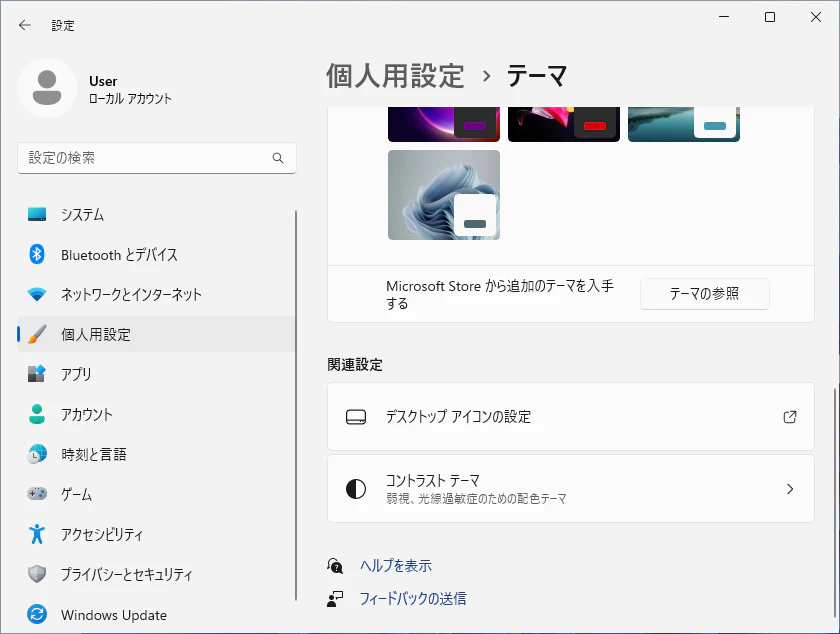Go to Bluetooth とデバイス section
This screenshot has width=840, height=634.
pos(156,255)
